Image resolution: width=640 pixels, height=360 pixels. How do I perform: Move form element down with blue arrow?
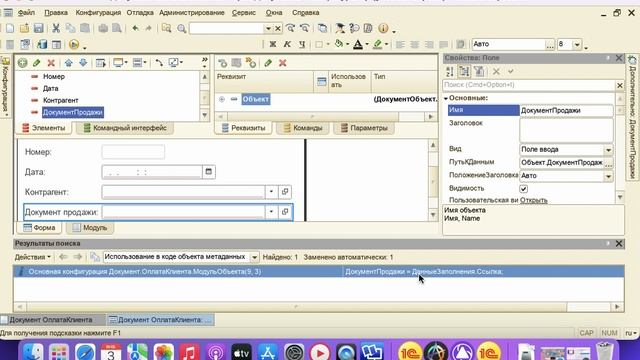click(83, 63)
